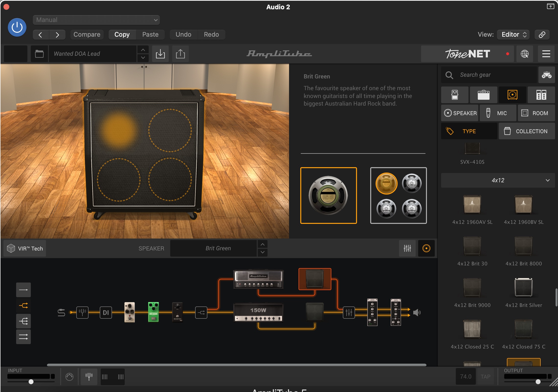Select the single Brit Green speaker box
558x392 pixels.
pos(328,196)
